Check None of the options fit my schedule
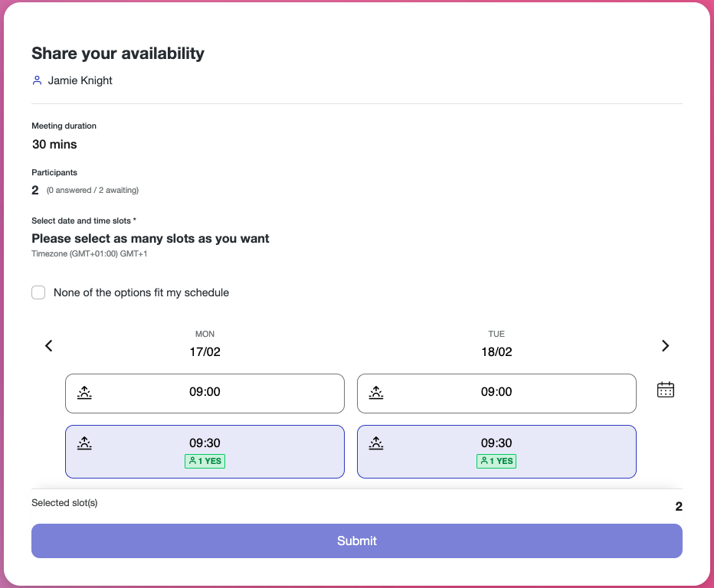Screen dimensions: 714x588 (x=38, y=292)
